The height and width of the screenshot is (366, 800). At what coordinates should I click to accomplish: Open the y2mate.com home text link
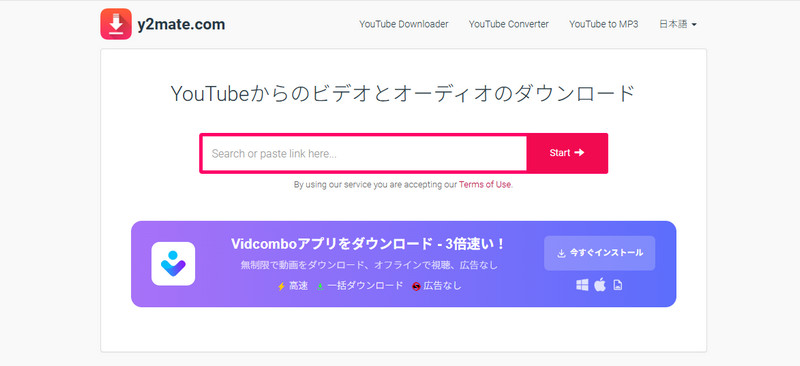click(181, 25)
